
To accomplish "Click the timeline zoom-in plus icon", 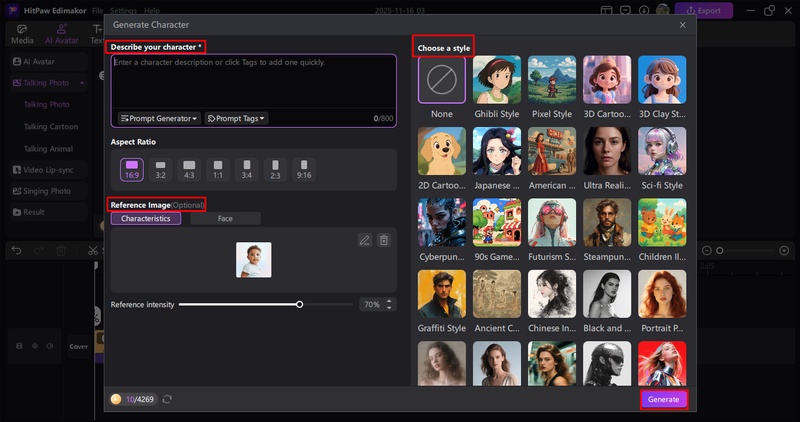I will (x=784, y=251).
